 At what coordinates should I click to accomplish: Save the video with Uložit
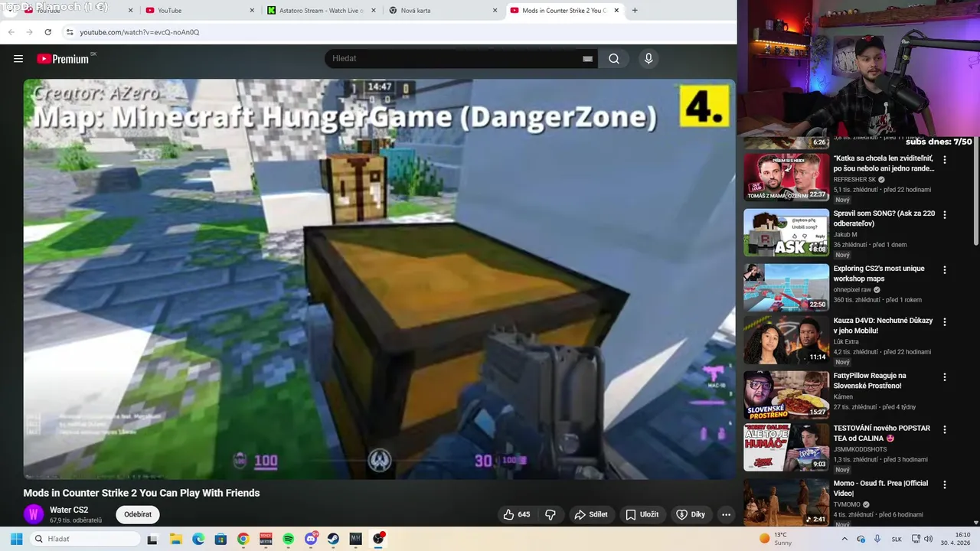click(642, 515)
